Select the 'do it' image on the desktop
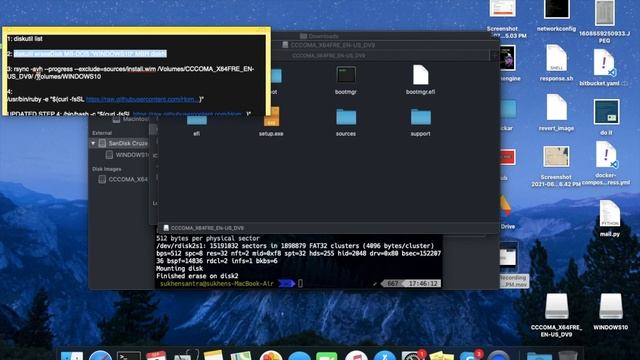The width and height of the screenshot is (640, 360). [606, 117]
